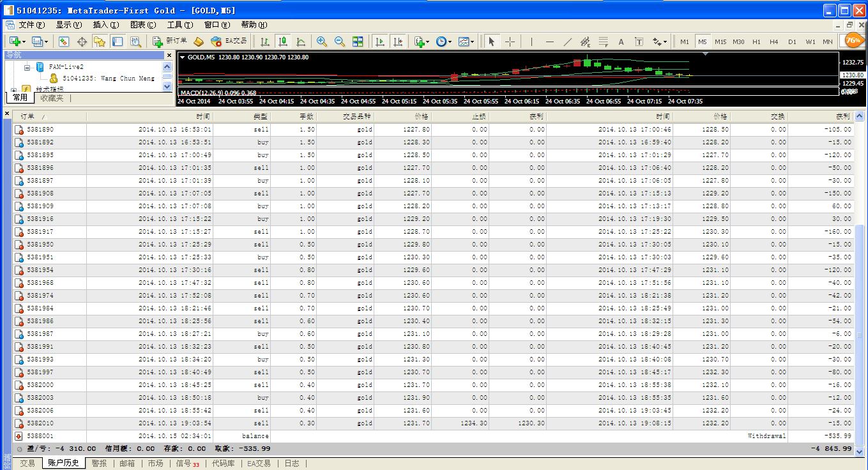The image size is (868, 470).
Task: Toggle the Navigator folder-star icon
Action: click(x=100, y=42)
